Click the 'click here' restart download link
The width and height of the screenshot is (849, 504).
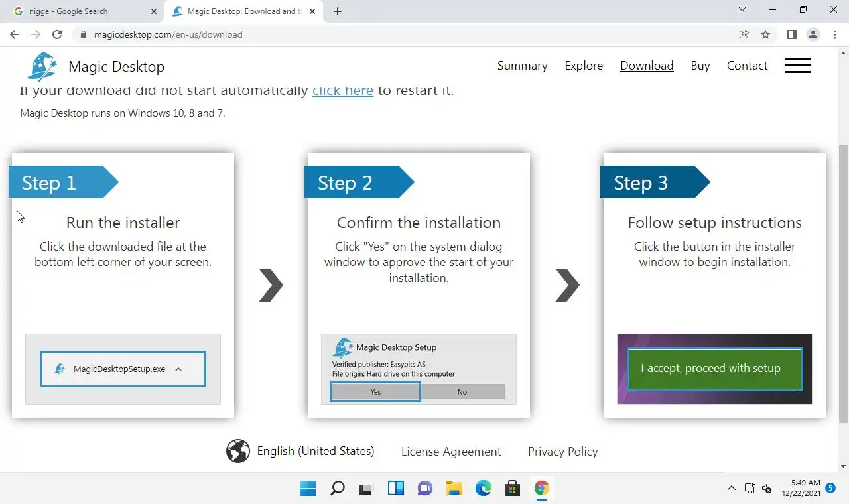pyautogui.click(x=343, y=90)
